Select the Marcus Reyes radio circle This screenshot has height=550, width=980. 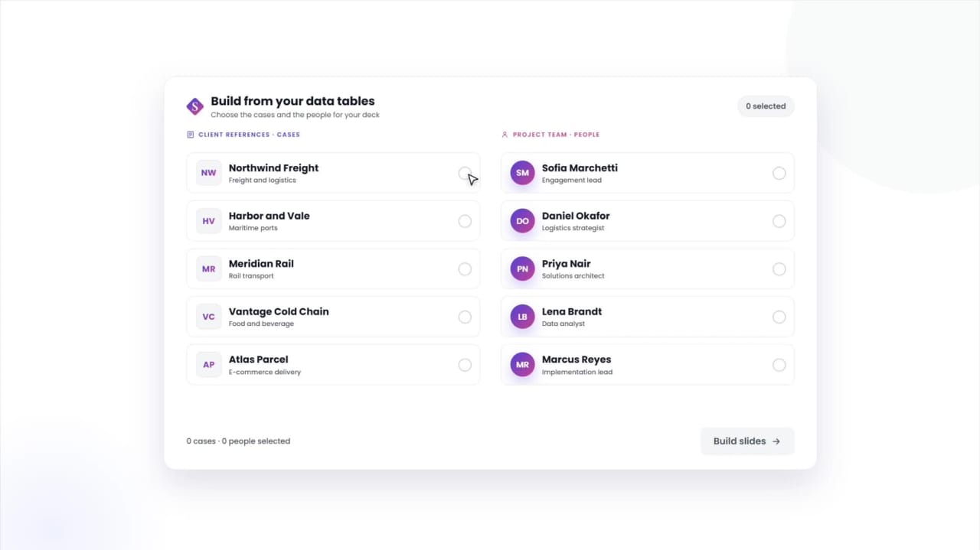[779, 365]
